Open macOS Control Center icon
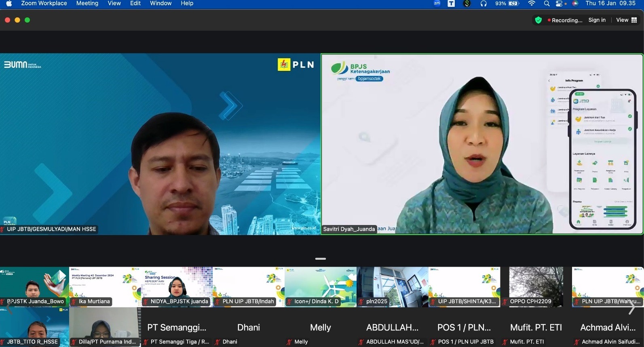644x347 pixels. pos(560,3)
